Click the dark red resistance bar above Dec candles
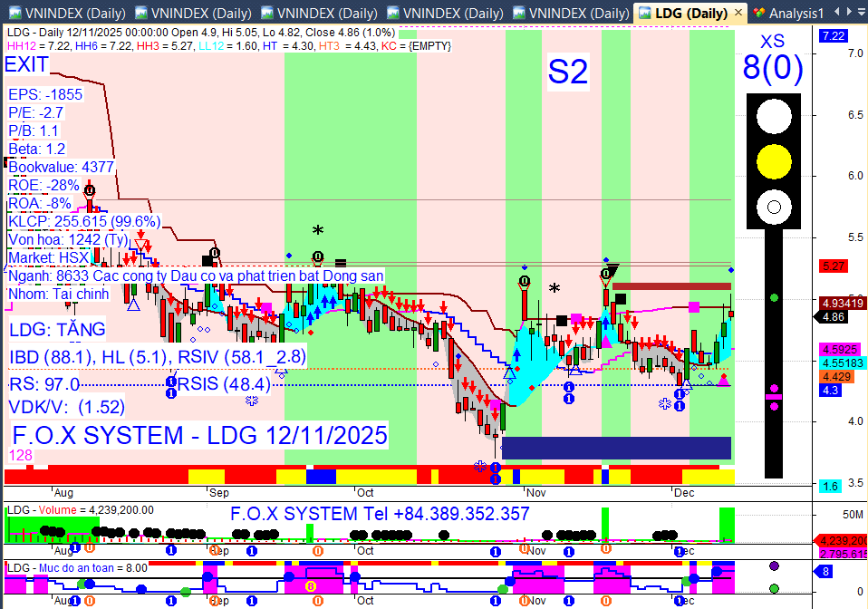This screenshot has width=868, height=609. 671,286
